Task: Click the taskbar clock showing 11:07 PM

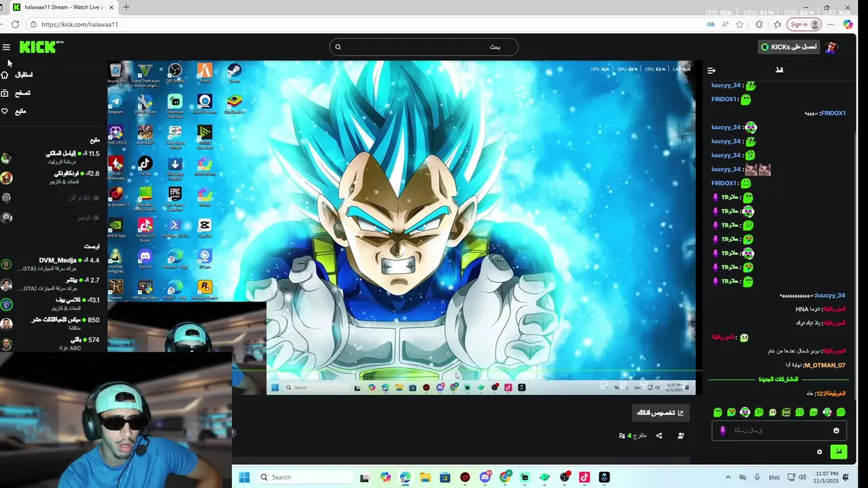Action: [827, 477]
